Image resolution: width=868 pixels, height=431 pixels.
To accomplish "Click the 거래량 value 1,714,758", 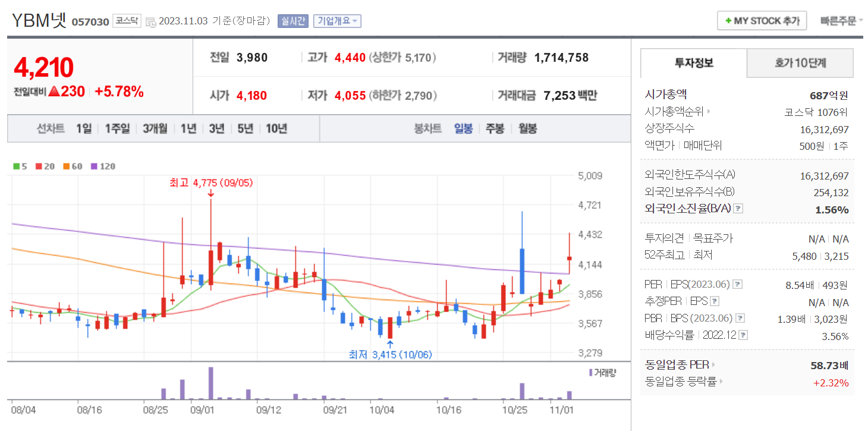I will (561, 58).
